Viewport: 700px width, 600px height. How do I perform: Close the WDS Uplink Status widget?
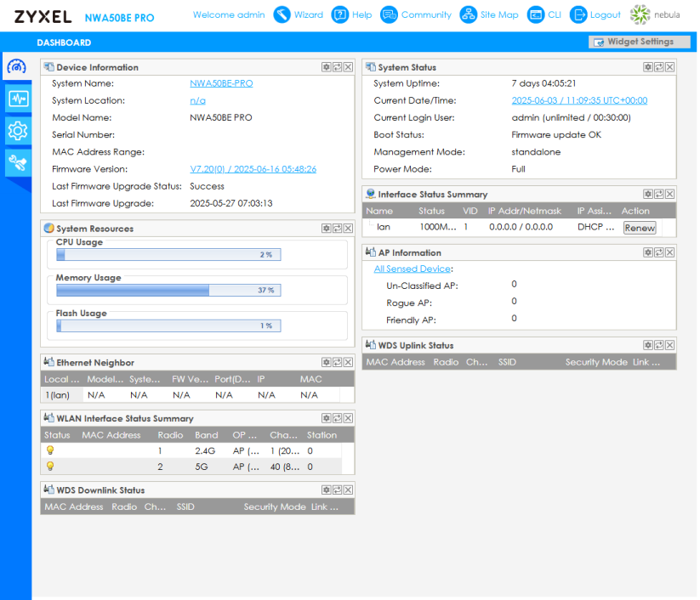670,345
